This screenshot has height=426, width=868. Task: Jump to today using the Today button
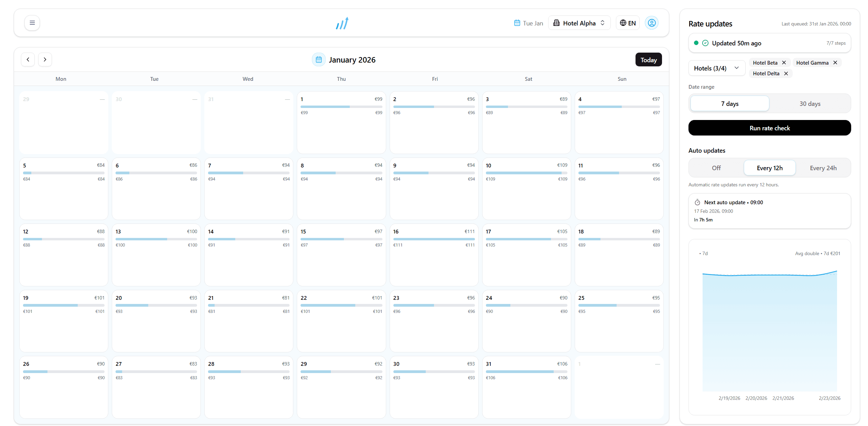(x=649, y=59)
